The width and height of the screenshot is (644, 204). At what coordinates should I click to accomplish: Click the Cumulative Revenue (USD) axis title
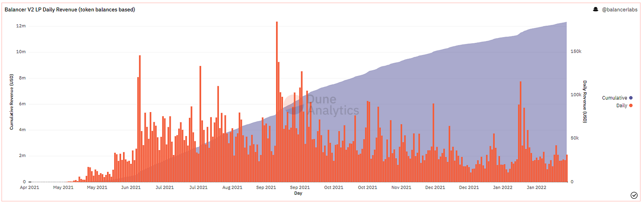coord(11,102)
